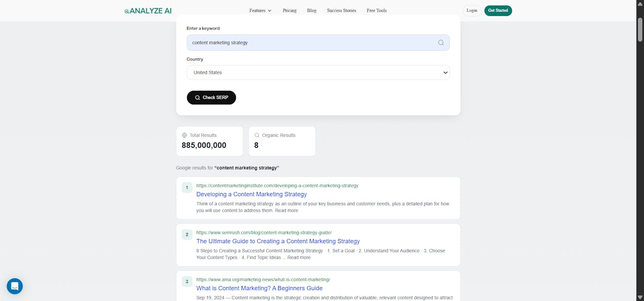Click rank badge 3
Viewport: 644px width, 301px height.
pos(187,281)
